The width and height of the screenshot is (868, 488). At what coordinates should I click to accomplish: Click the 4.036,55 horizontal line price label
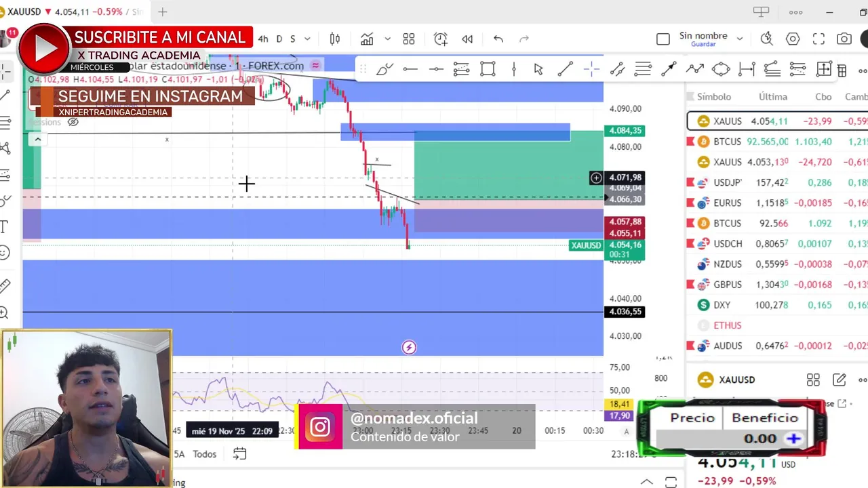(624, 312)
